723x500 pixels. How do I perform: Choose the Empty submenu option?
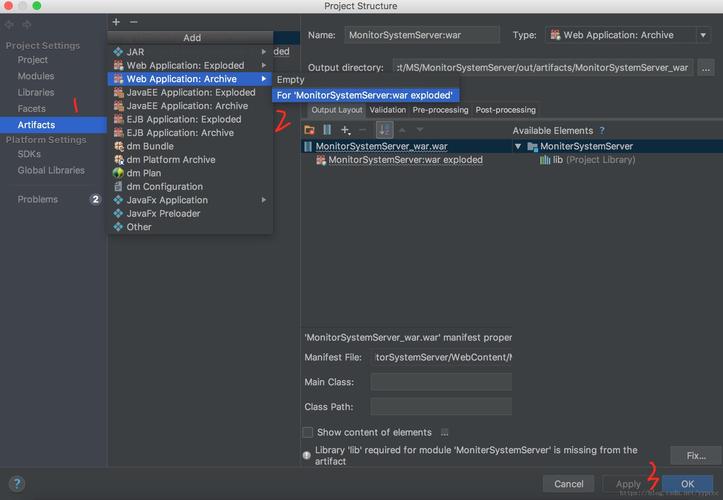tap(366, 79)
